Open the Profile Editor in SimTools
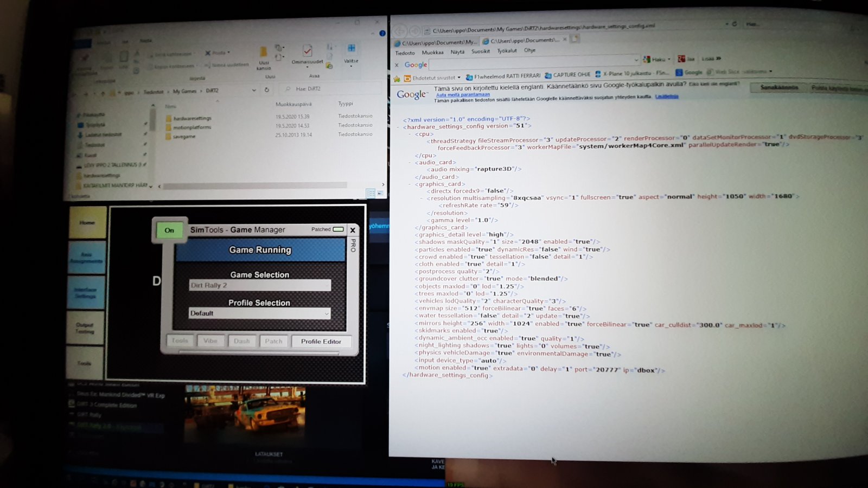The width and height of the screenshot is (868, 488). [321, 342]
